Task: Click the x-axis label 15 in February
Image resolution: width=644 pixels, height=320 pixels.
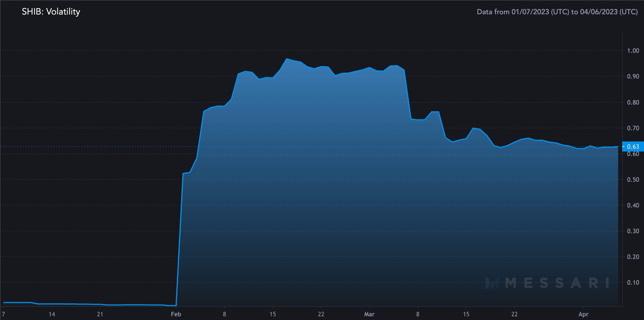Action: 272,314
